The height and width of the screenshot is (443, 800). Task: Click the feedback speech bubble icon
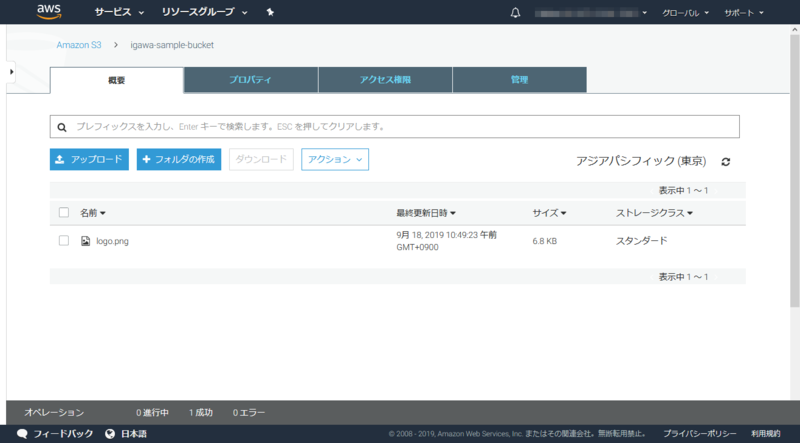22,434
